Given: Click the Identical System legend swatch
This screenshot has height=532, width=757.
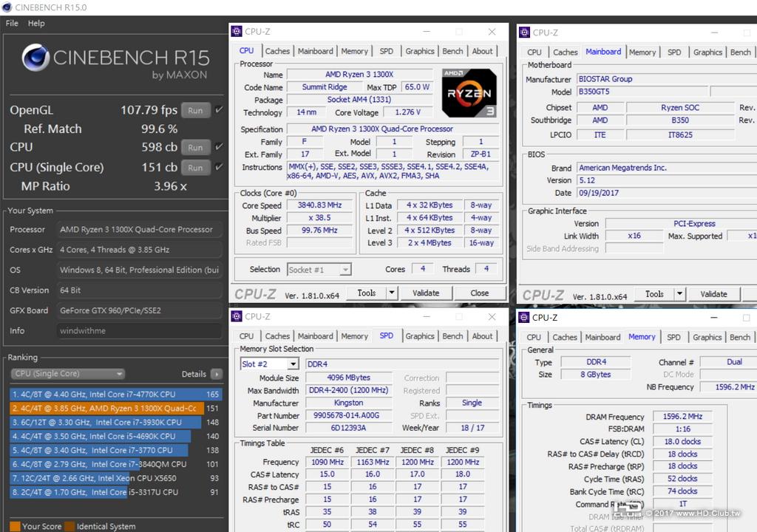Looking at the screenshot, I should 69,526.
